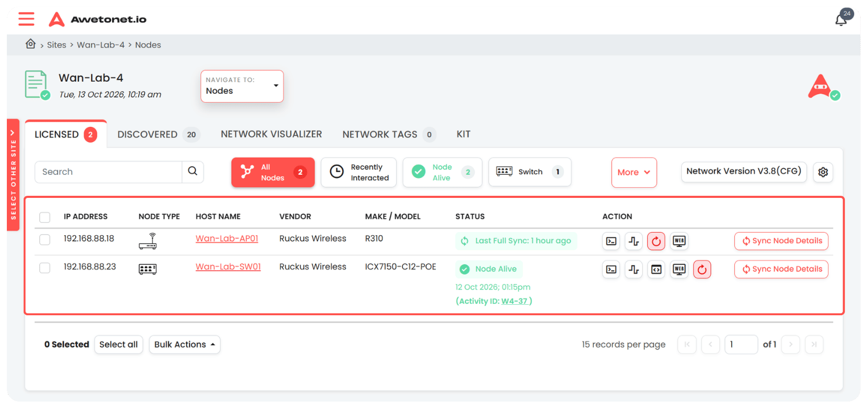Open the Network Visualizer tab
The height and width of the screenshot is (410, 868).
(x=271, y=134)
